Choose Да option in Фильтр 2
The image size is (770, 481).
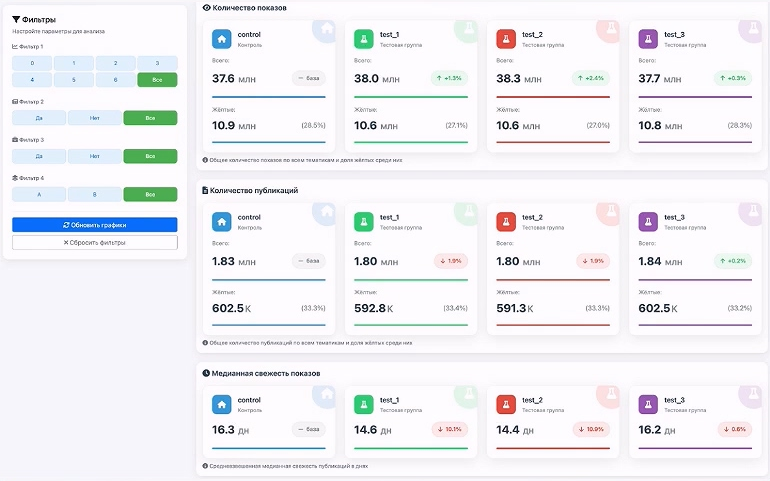click(39, 118)
